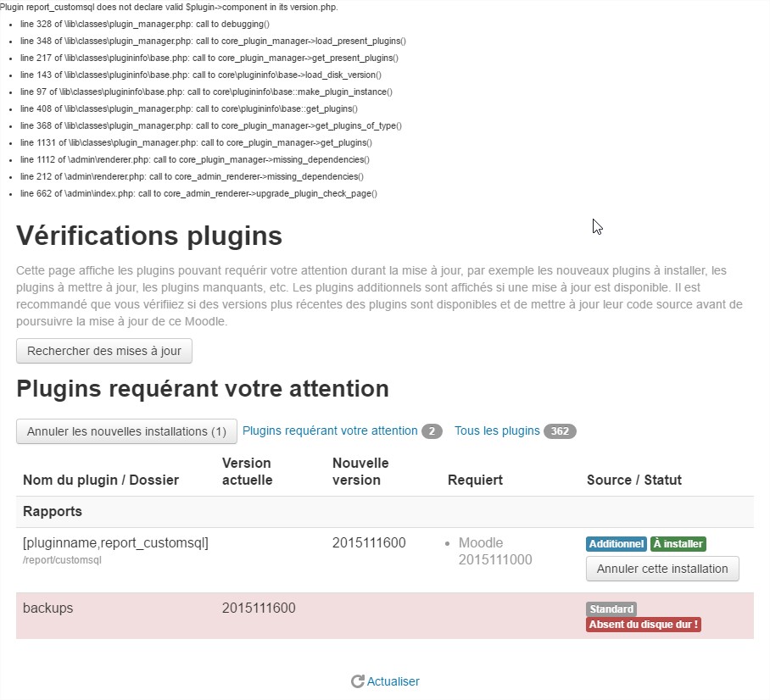Click the badge showing 2 plugins

click(x=432, y=431)
